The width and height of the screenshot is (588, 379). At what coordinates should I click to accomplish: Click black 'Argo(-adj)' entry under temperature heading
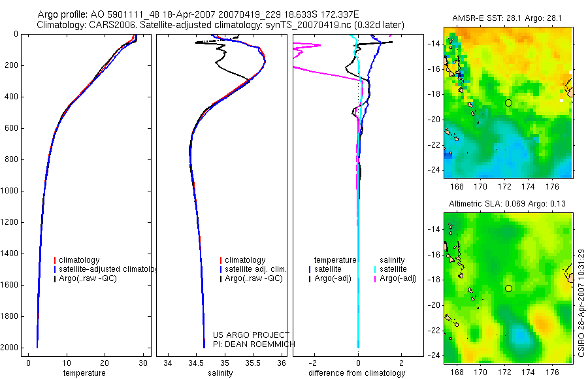pos(333,278)
